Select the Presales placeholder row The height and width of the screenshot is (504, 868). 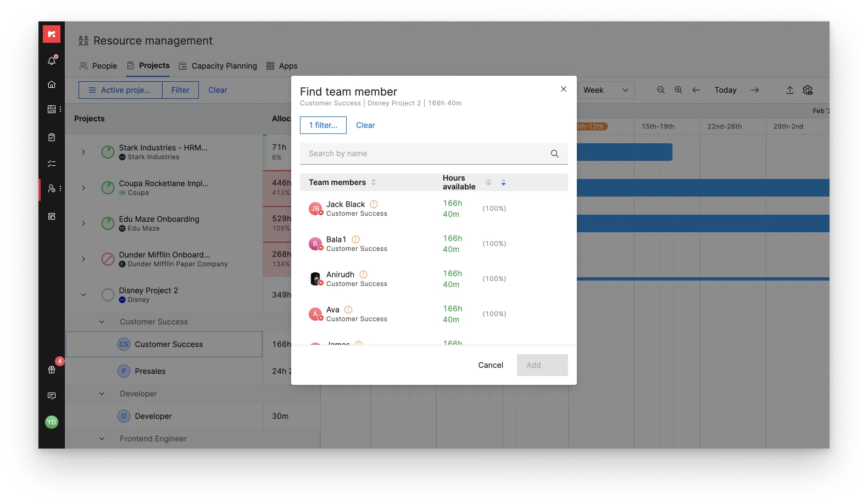pos(164,371)
